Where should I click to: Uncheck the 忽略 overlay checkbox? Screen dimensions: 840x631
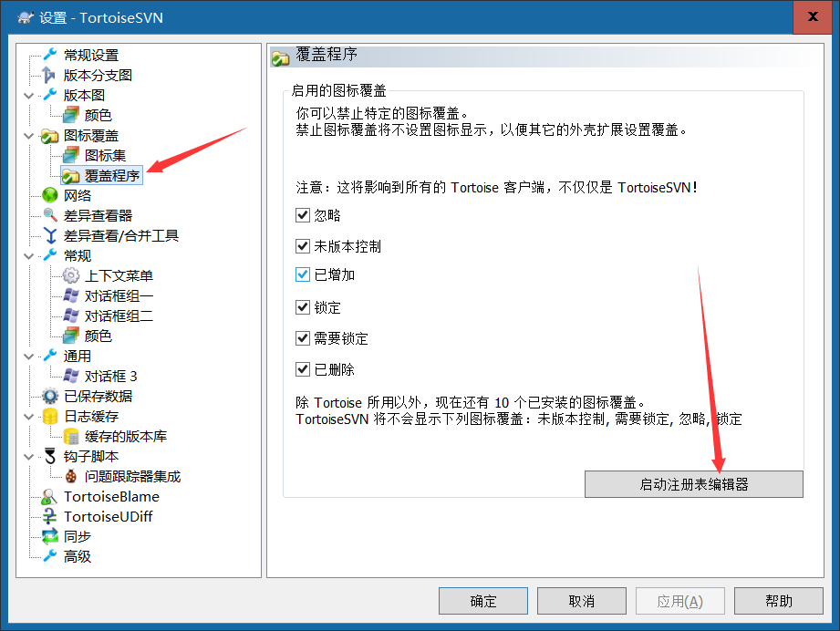[303, 215]
